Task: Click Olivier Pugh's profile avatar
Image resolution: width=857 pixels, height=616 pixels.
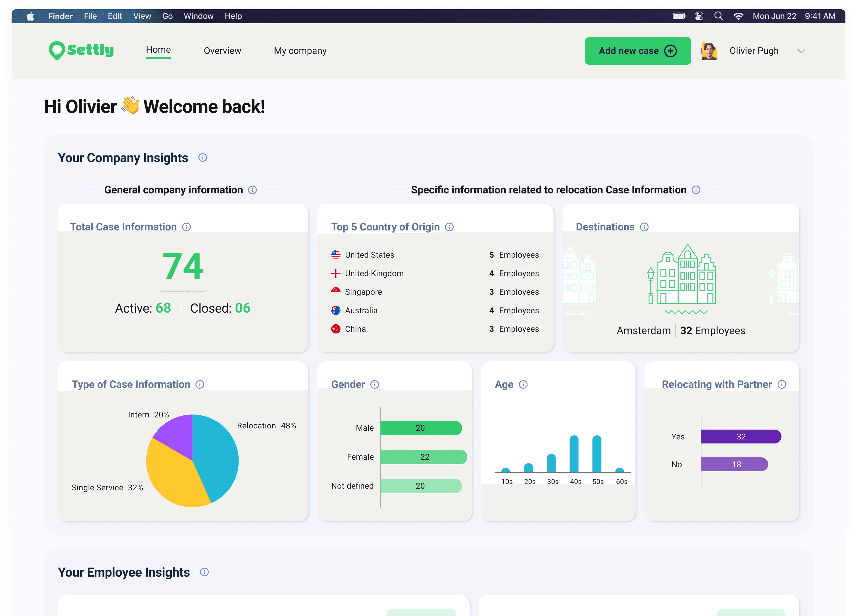Action: [709, 51]
